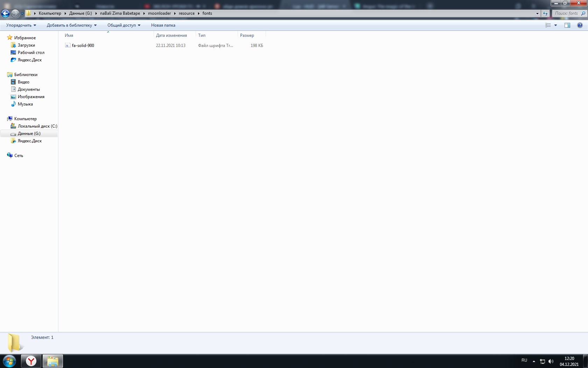Open the Упорядочить menu

[x=21, y=25]
